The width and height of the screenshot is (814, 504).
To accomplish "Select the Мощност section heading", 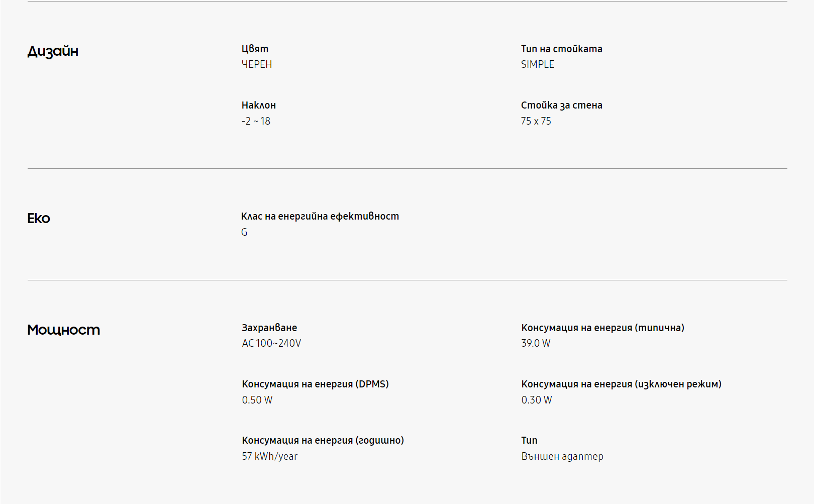I will pyautogui.click(x=64, y=330).
